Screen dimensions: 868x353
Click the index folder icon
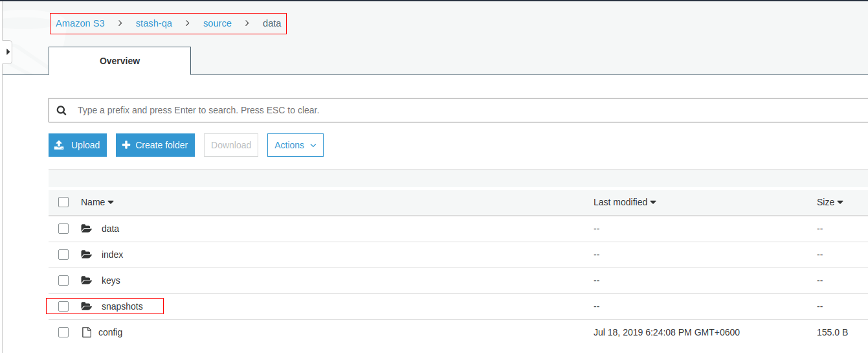point(87,255)
